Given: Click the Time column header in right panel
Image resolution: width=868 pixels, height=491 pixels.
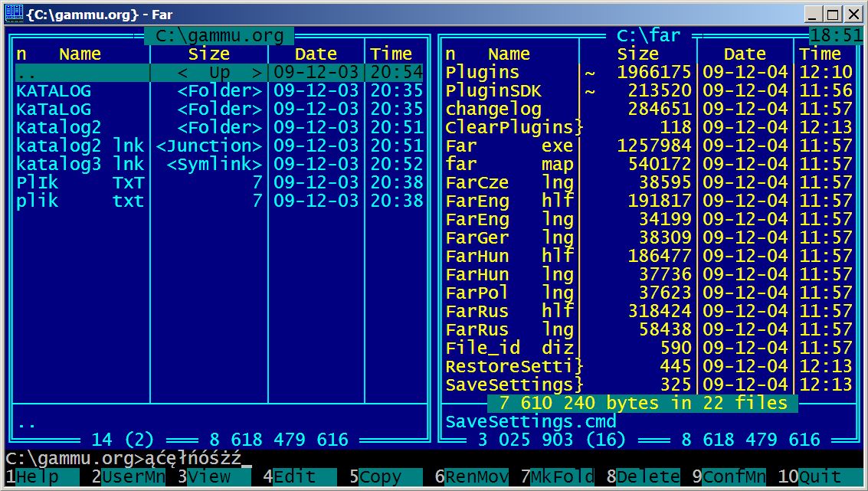Looking at the screenshot, I should 821,54.
